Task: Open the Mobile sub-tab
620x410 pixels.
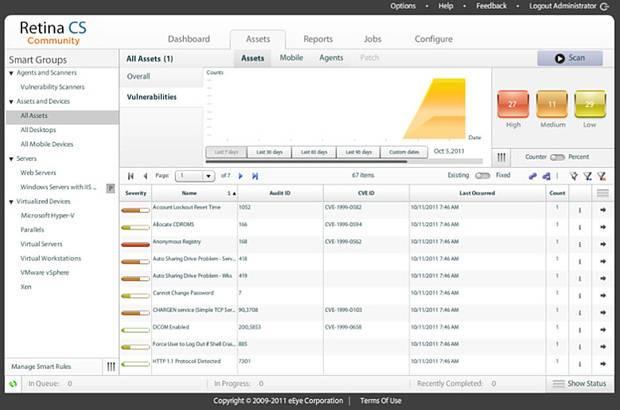Action: pos(291,58)
